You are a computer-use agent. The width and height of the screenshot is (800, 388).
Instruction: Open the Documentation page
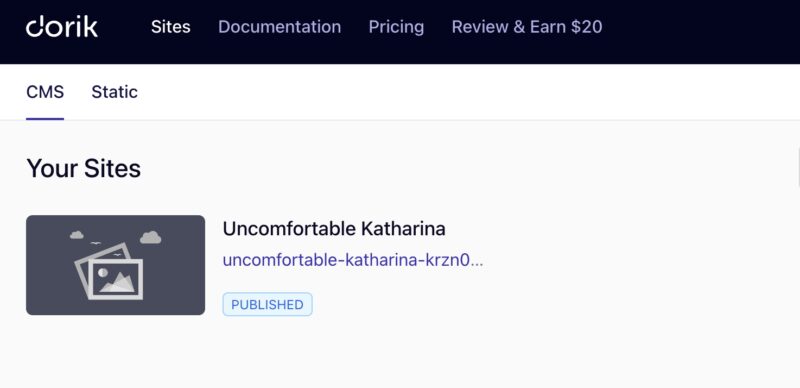pyautogui.click(x=280, y=27)
